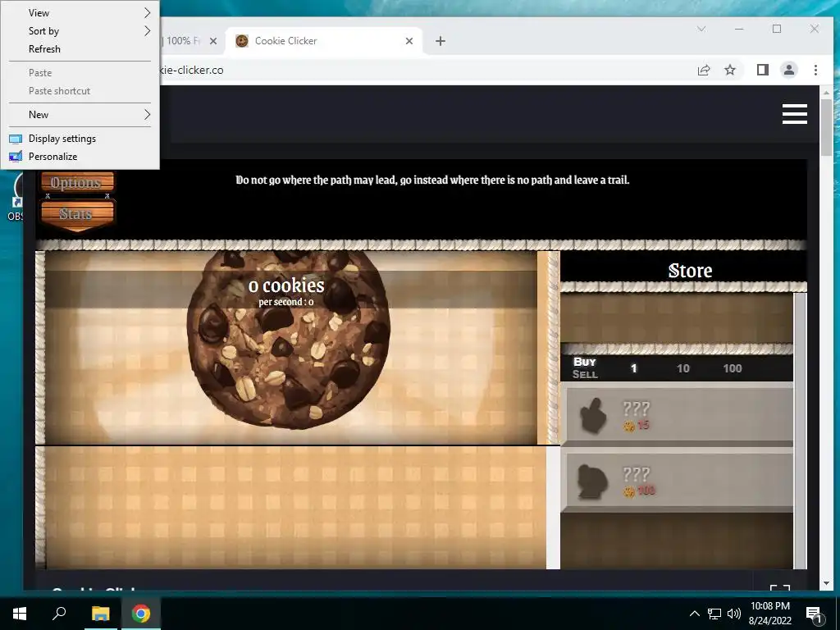Set store purchase quantity to 10
Viewport: 840px width, 630px height.
coord(683,368)
